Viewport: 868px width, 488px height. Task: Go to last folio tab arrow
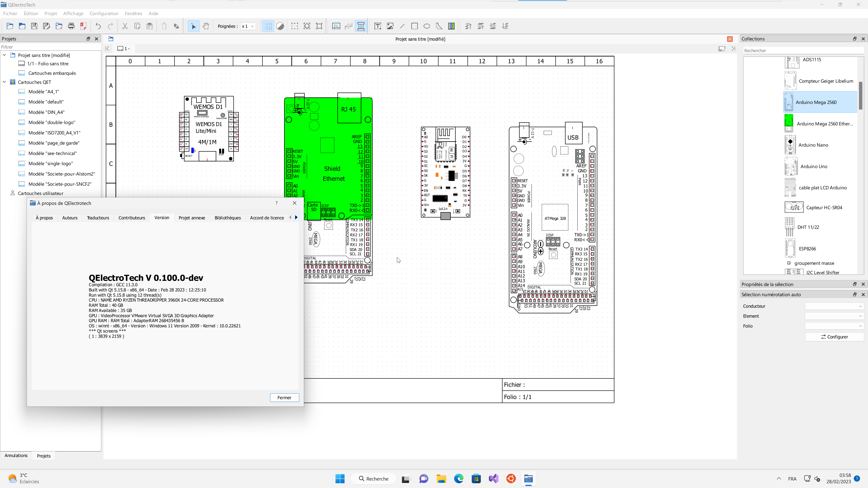[733, 49]
